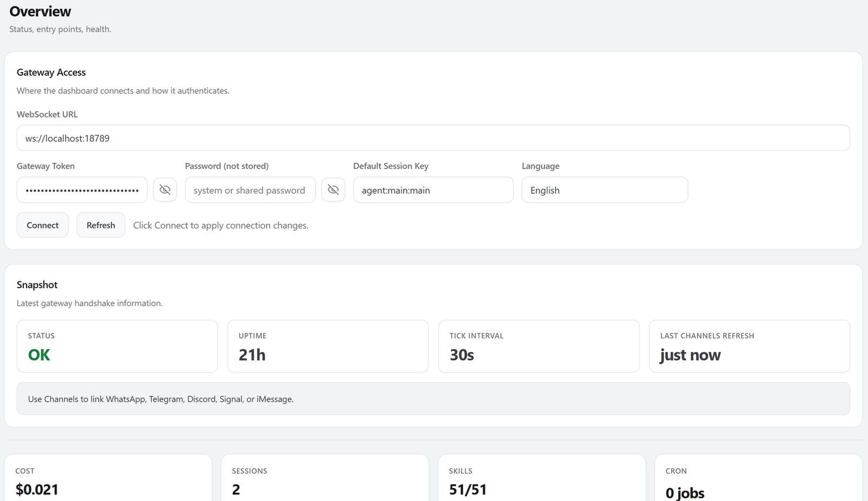The height and width of the screenshot is (501, 868).
Task: Focus the WebSocket URL input field
Action: pyautogui.click(x=433, y=138)
